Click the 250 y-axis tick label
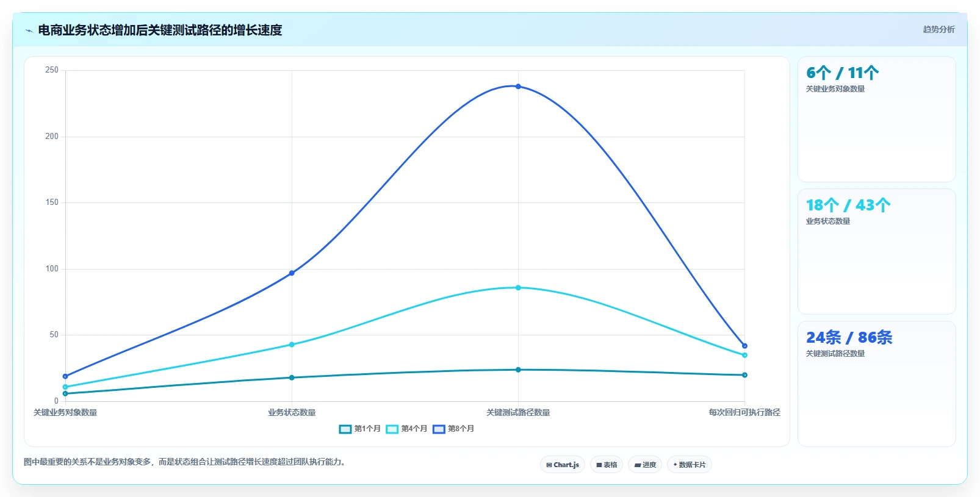Viewport: 980px width, 497px height. (x=52, y=70)
